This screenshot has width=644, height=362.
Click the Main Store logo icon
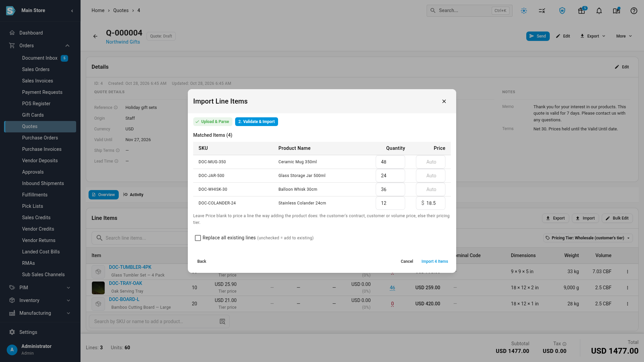11,11
